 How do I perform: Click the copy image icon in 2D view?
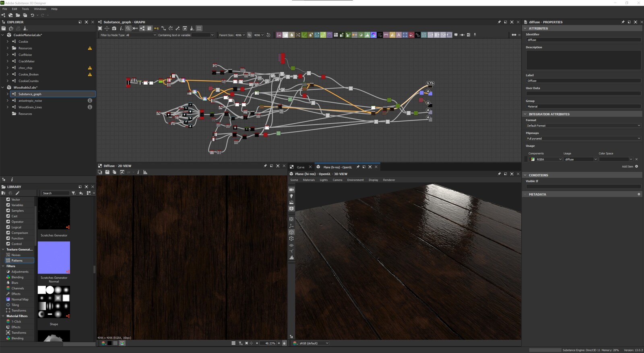[114, 172]
